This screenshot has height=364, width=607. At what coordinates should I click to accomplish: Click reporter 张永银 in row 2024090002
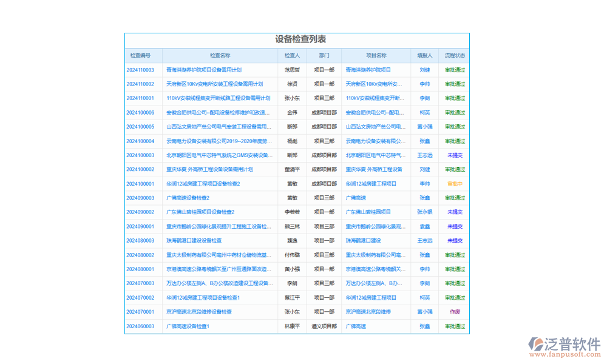[425, 212]
